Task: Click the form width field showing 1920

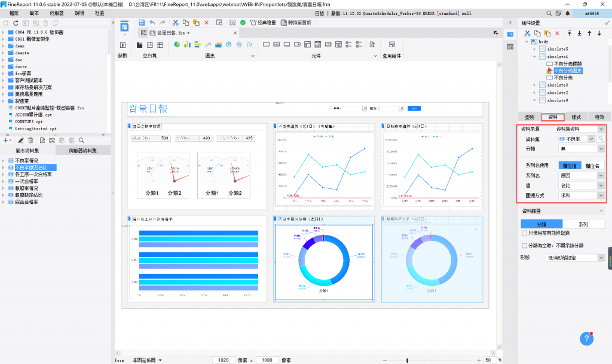Action: 224,360
